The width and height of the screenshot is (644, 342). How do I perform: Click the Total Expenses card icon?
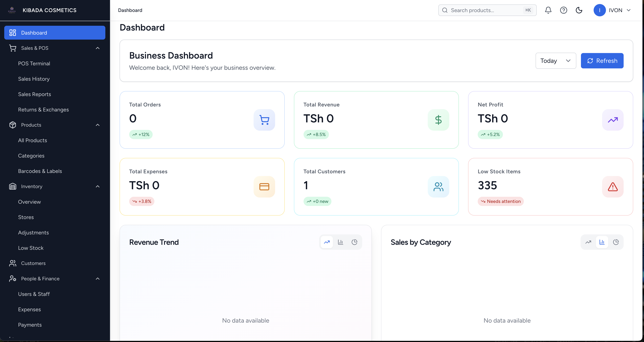(x=264, y=187)
